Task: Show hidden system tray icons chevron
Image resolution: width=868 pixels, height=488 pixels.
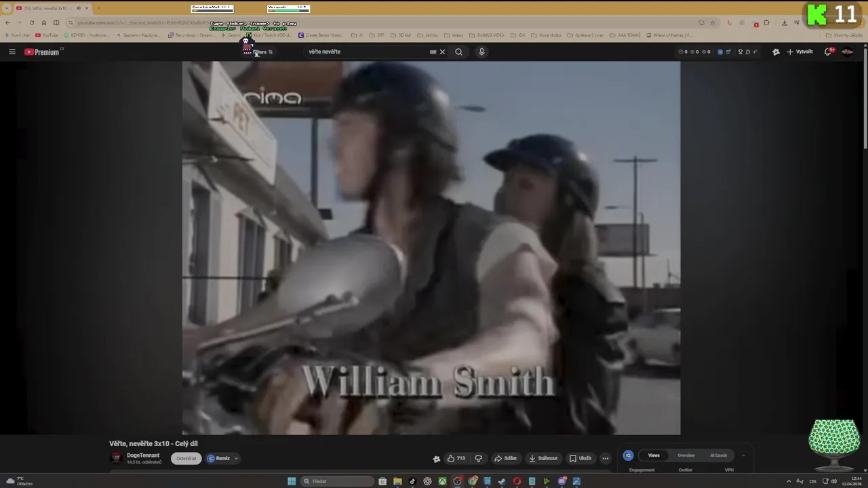Action: pos(789,481)
